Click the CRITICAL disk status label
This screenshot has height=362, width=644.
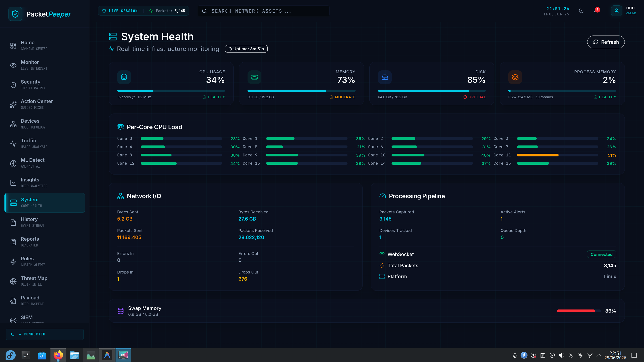(x=475, y=97)
